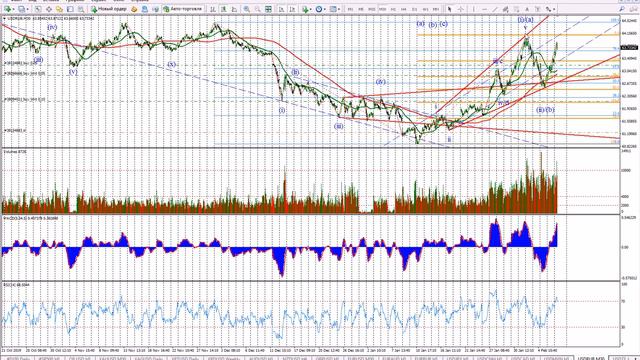Expand the indicators dropdown arrow
The width and height of the screenshot is (640, 360).
pos(311,9)
